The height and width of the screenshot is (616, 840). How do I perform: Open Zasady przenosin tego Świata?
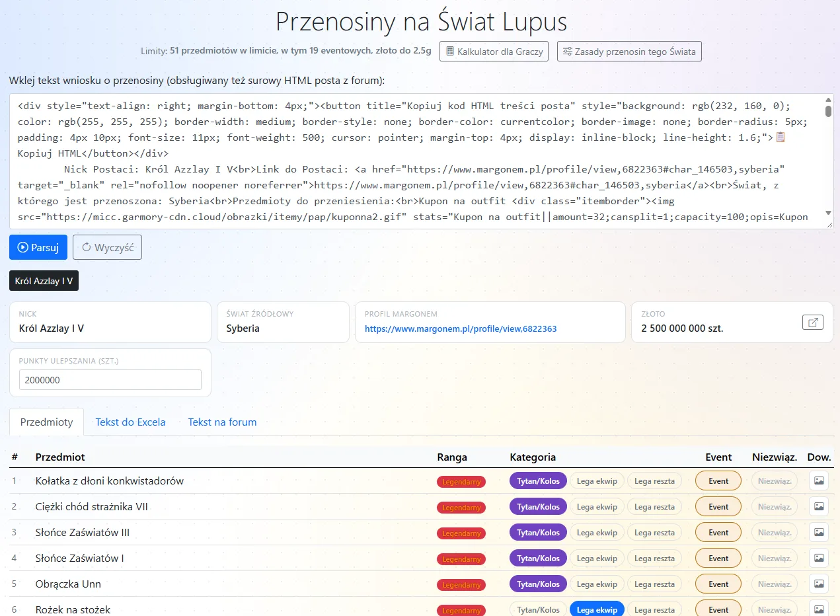click(x=629, y=51)
